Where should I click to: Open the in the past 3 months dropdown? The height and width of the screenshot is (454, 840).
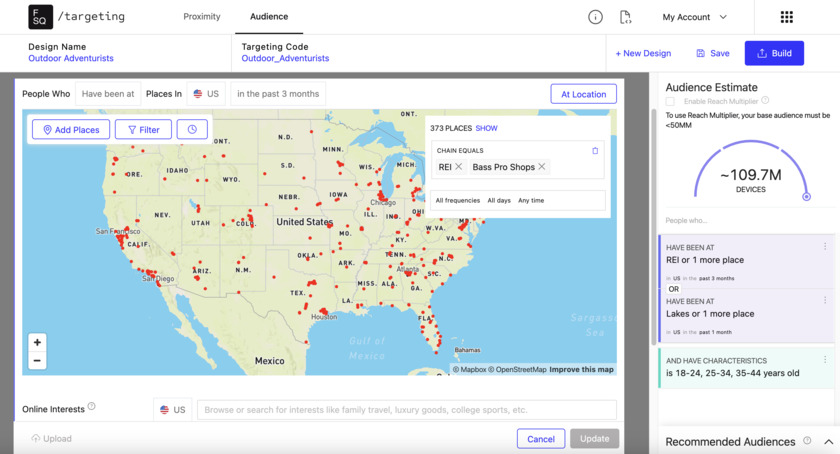point(278,94)
